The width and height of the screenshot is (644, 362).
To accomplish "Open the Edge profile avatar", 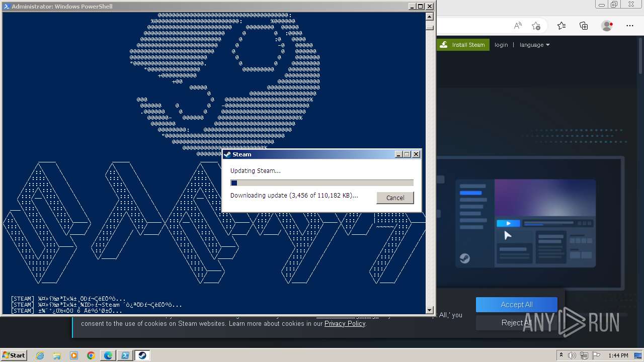I will (607, 26).
